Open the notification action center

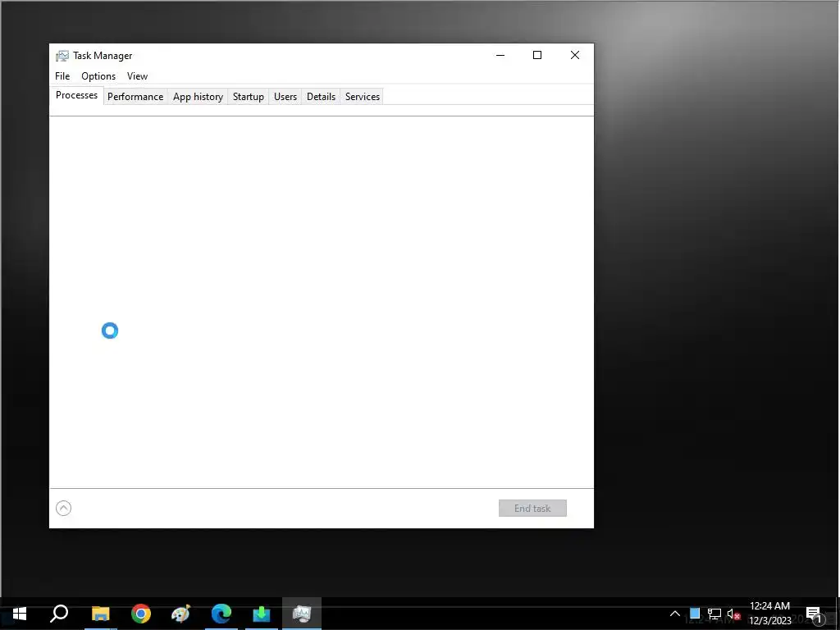coord(815,614)
